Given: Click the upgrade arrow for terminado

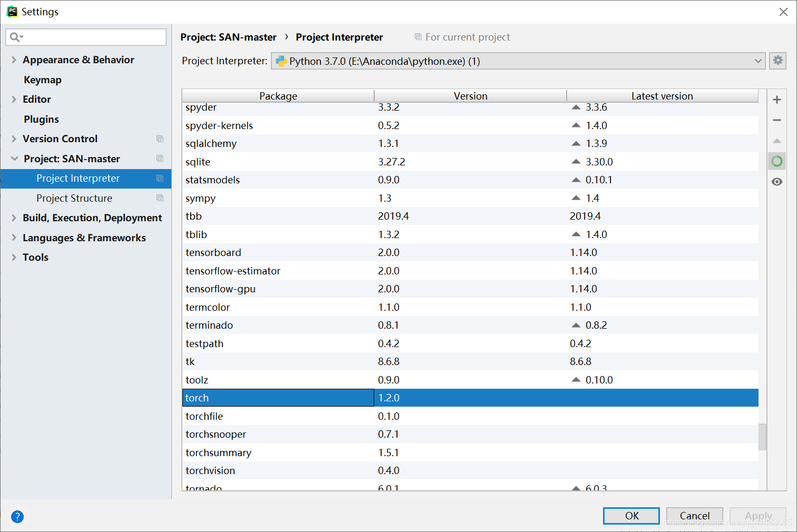Looking at the screenshot, I should coord(576,325).
